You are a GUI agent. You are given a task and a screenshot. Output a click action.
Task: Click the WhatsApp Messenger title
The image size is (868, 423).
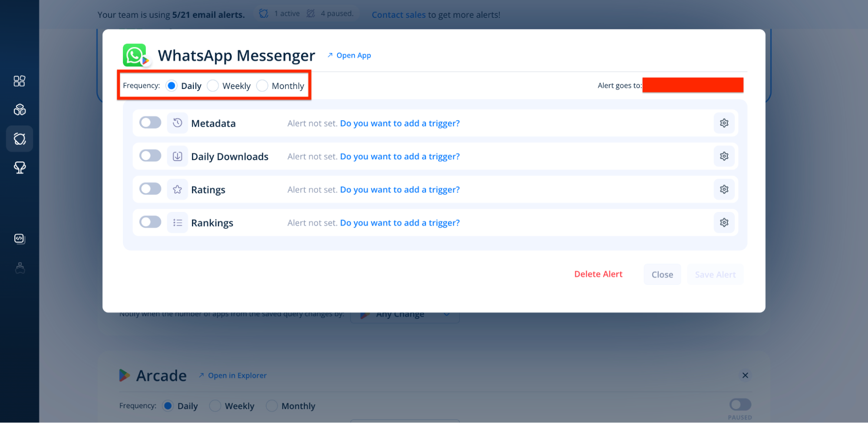[237, 56]
